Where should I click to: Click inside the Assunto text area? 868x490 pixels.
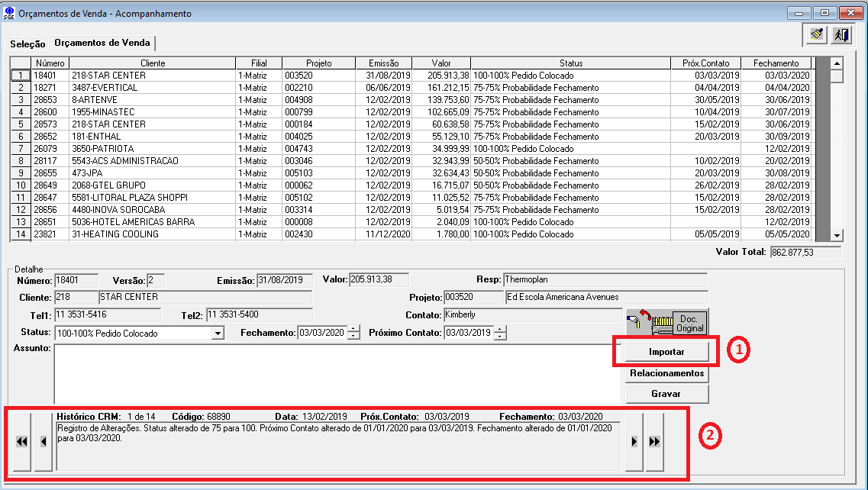pyautogui.click(x=336, y=373)
